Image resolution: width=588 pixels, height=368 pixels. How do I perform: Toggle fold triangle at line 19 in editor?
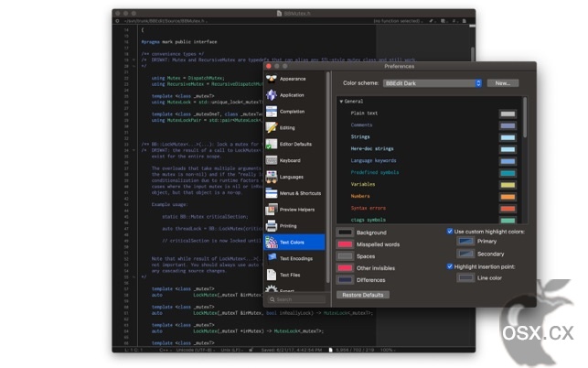pyautogui.click(x=134, y=60)
